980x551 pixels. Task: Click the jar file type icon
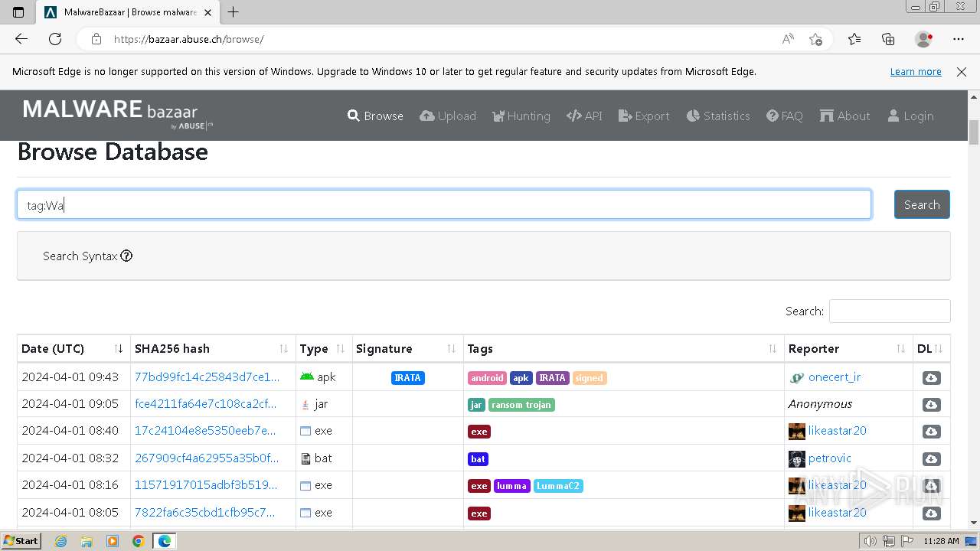pyautogui.click(x=305, y=404)
